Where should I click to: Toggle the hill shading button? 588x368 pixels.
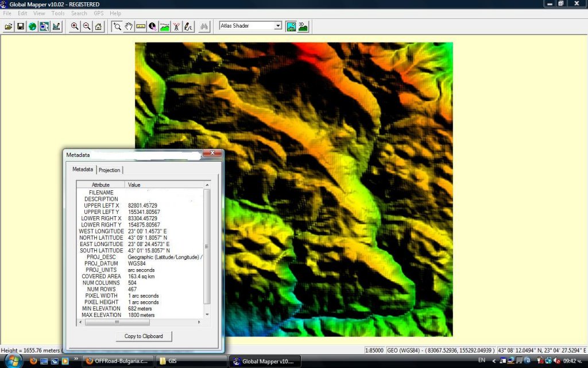click(x=291, y=26)
